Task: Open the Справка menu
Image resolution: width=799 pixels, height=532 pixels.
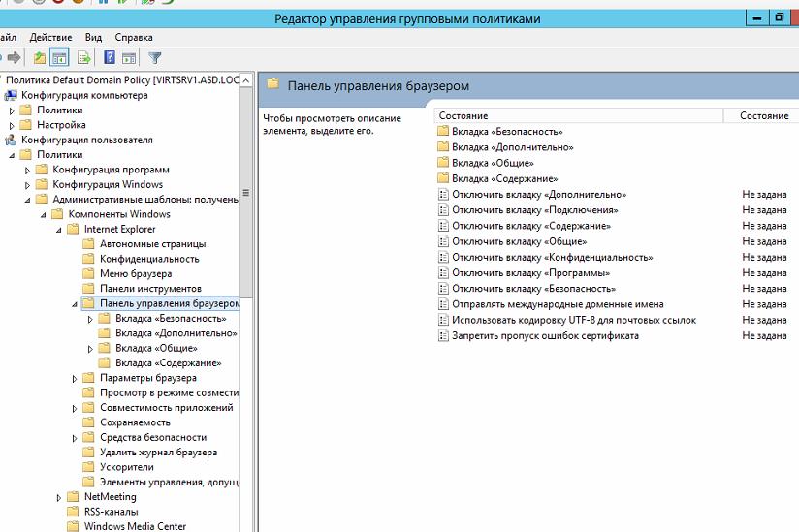Action: (134, 37)
